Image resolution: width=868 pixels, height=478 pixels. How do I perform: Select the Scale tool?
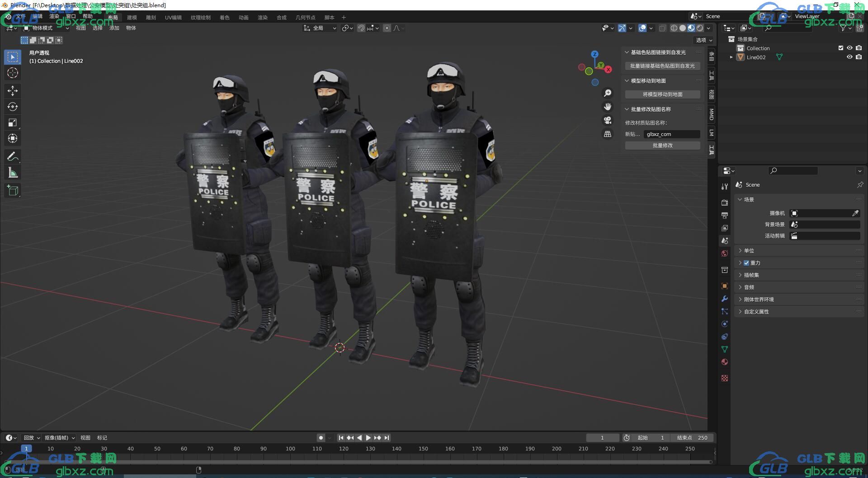click(x=13, y=122)
